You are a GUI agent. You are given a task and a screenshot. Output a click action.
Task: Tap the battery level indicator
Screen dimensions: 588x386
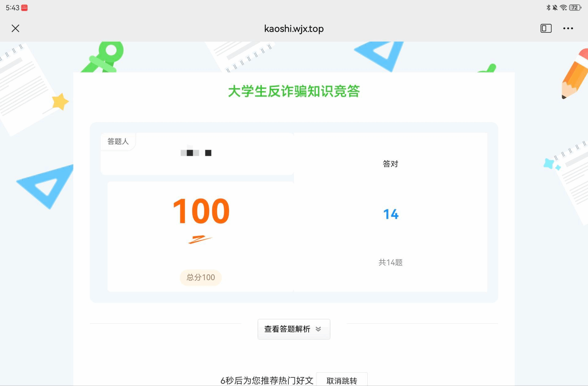575,8
